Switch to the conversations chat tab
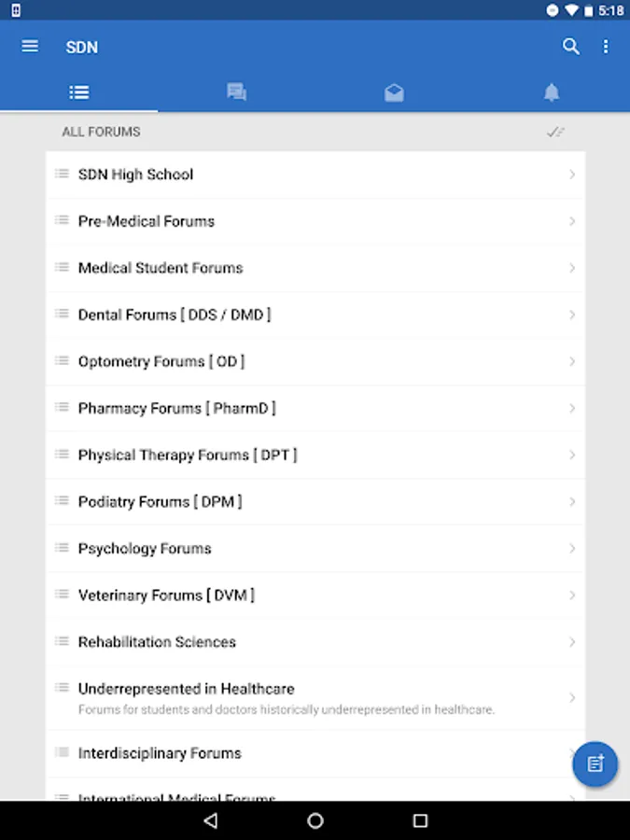Image resolution: width=630 pixels, height=840 pixels. (x=236, y=91)
